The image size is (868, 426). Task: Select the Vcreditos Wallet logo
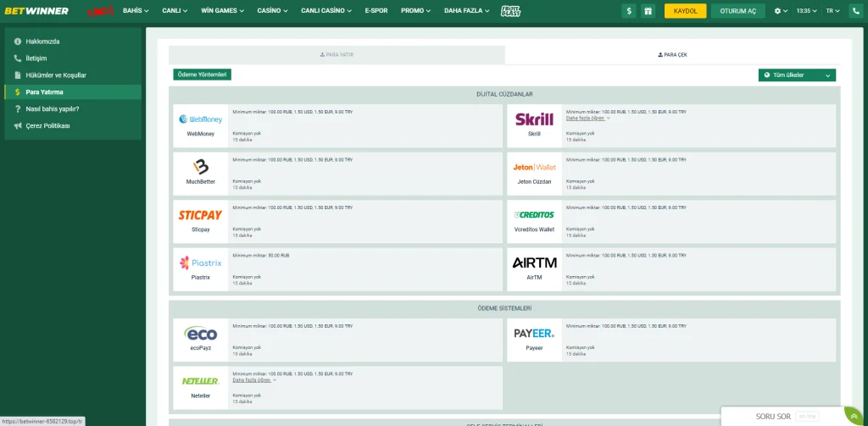[x=534, y=214]
